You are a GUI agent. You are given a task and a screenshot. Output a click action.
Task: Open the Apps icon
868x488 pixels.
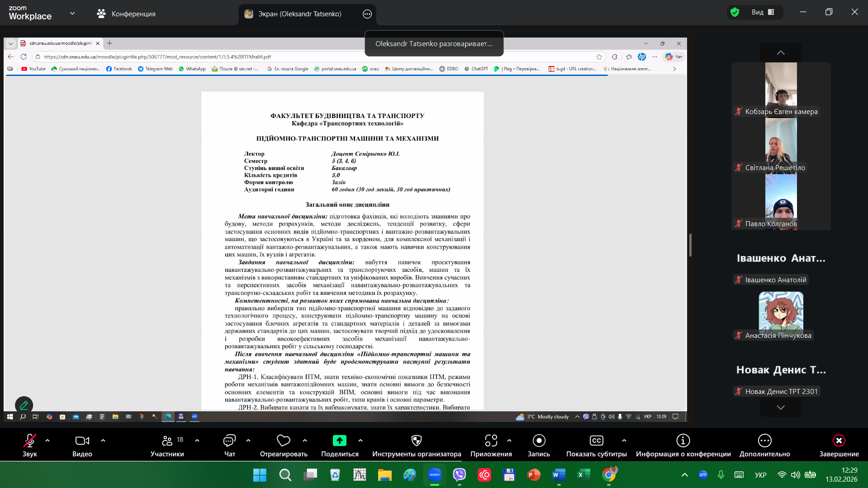pos(491,441)
